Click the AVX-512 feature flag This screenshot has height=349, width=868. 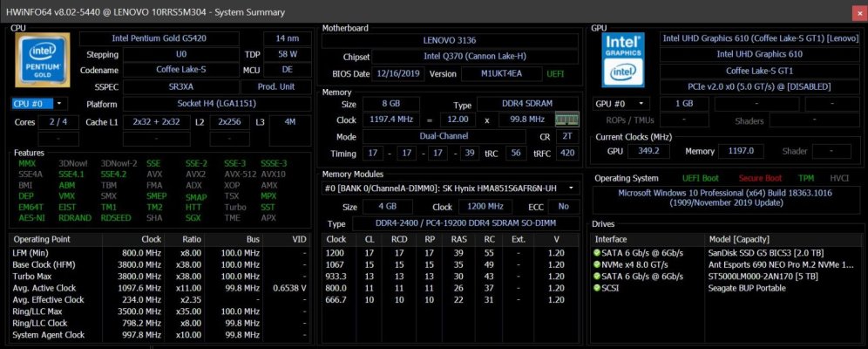coord(239,174)
